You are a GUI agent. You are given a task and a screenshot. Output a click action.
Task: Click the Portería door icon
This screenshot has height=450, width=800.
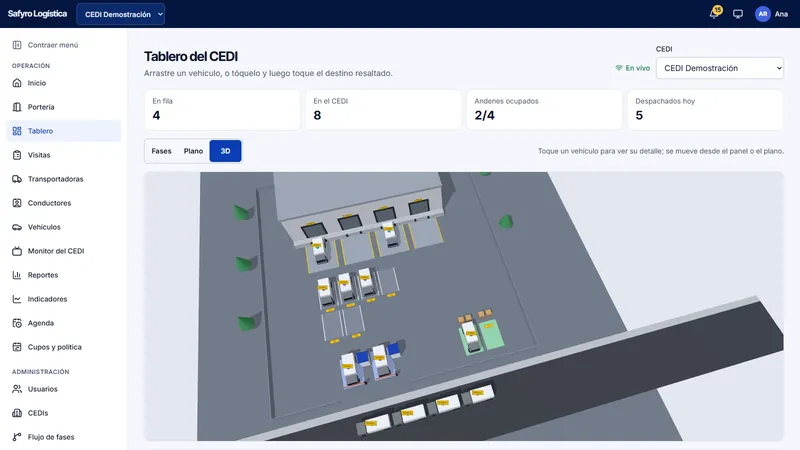click(17, 107)
